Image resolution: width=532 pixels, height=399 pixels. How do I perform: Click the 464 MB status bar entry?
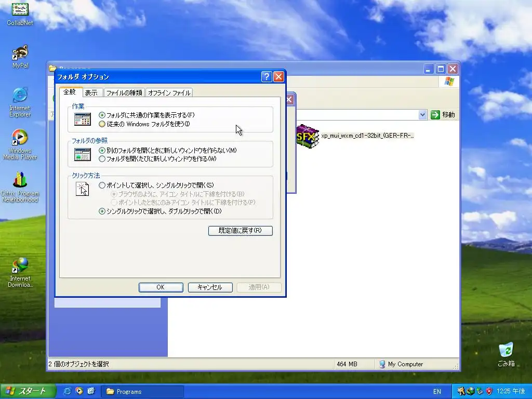click(x=347, y=364)
